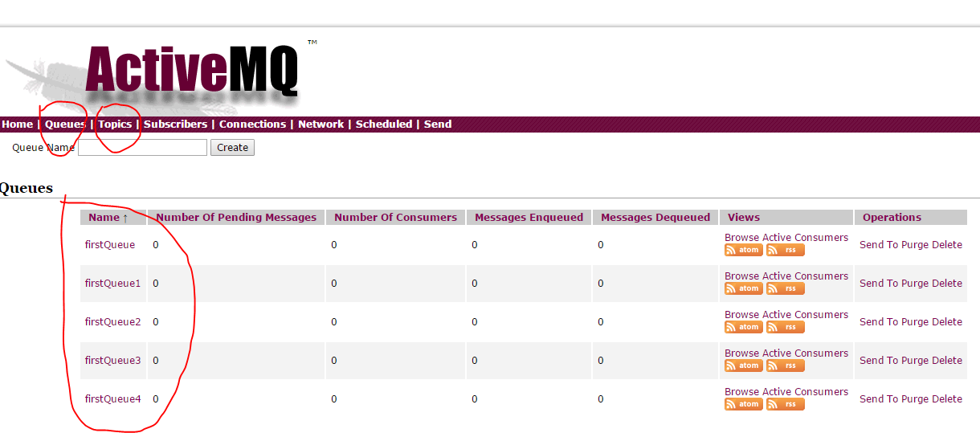View Active Consumers of firstQueue1
This screenshot has height=433, width=980.
coord(805,276)
